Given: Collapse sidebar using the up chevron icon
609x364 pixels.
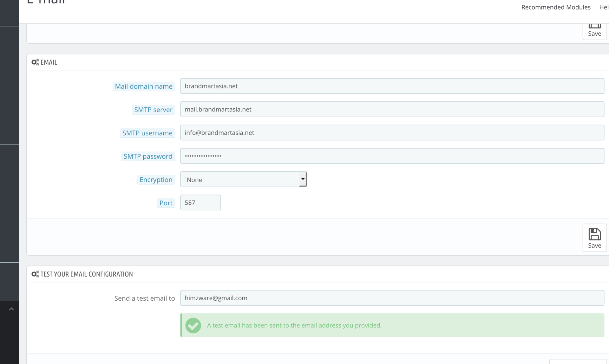Looking at the screenshot, I should pos(11,309).
